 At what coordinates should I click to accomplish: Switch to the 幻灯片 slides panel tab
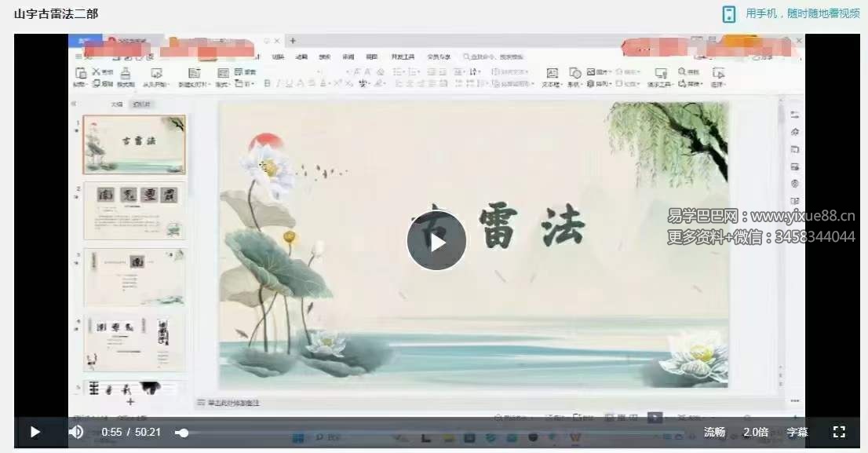pos(142,104)
